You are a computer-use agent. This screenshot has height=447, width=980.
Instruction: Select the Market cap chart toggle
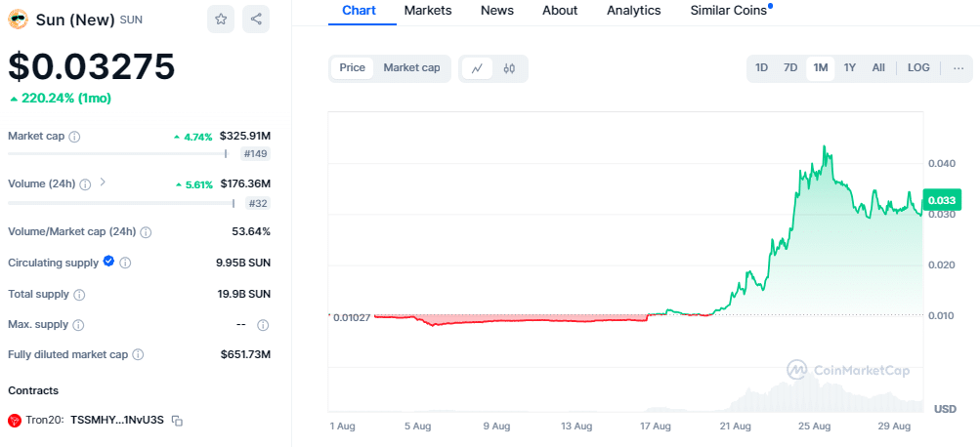pos(412,68)
